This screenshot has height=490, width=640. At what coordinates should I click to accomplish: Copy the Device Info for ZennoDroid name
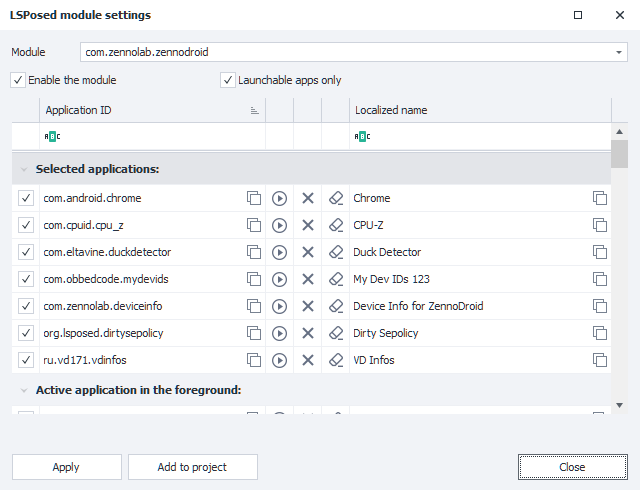point(600,306)
